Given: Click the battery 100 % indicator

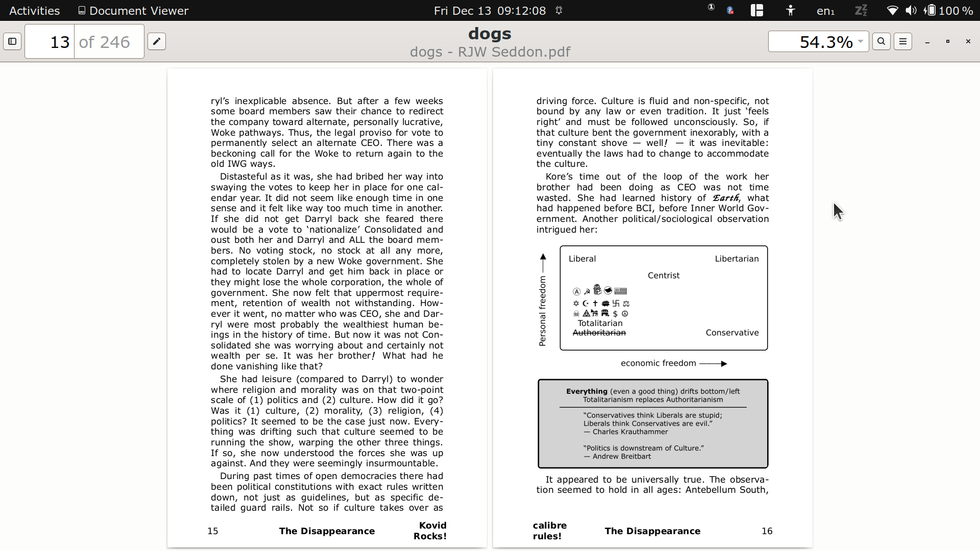Looking at the screenshot, I should pos(949,10).
